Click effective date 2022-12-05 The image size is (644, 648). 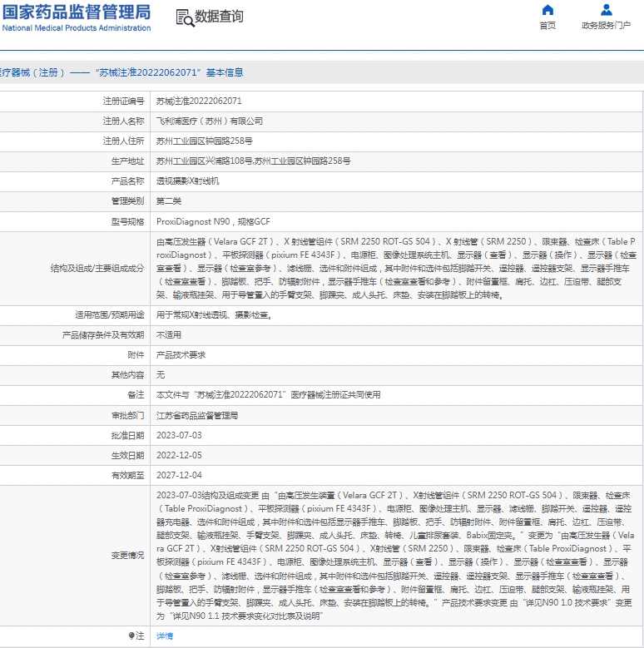(179, 455)
